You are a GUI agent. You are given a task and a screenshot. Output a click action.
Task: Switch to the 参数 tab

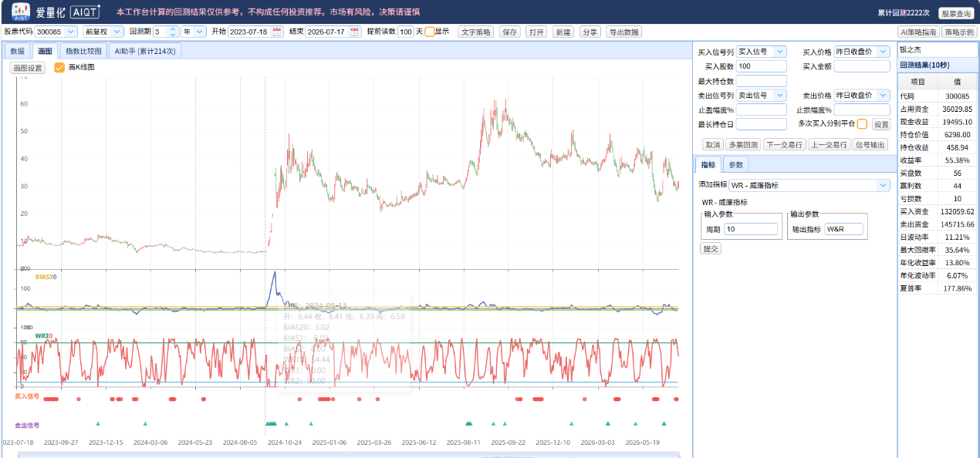tap(736, 165)
